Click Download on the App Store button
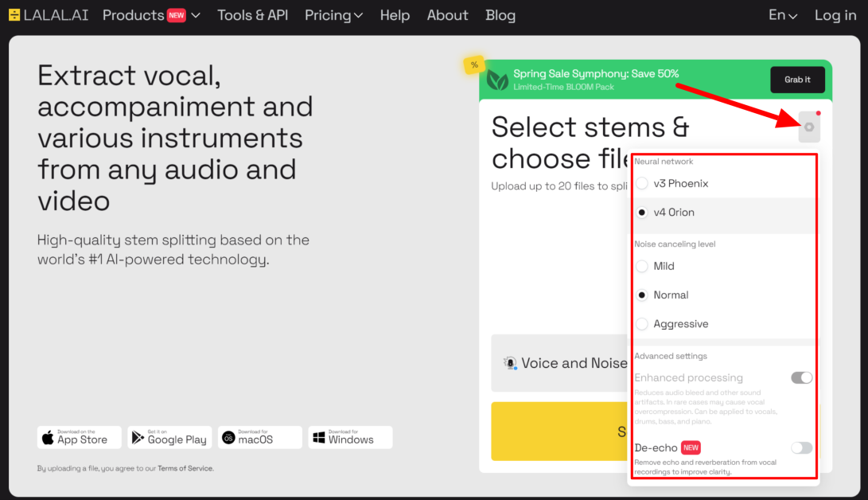The image size is (868, 500). (79, 437)
